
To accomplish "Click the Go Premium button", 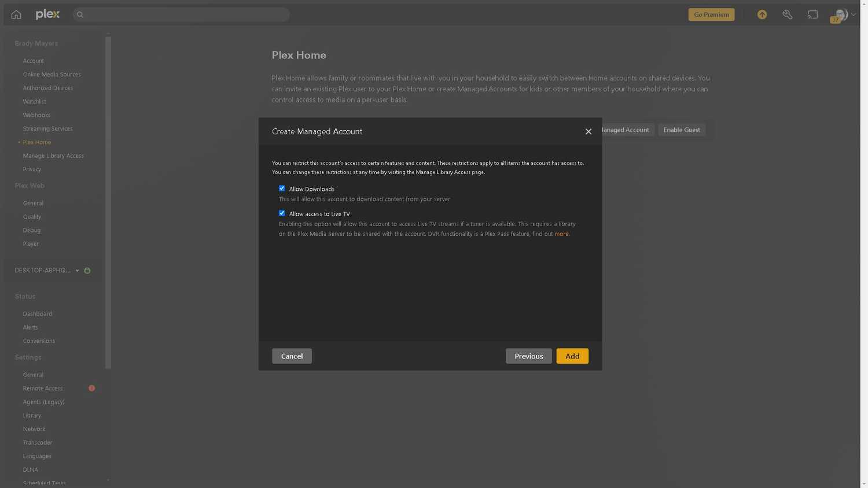I will coord(711,14).
